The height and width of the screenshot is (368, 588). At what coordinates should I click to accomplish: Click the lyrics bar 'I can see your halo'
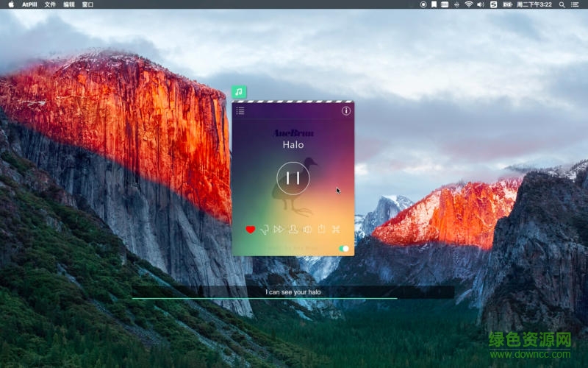(293, 292)
